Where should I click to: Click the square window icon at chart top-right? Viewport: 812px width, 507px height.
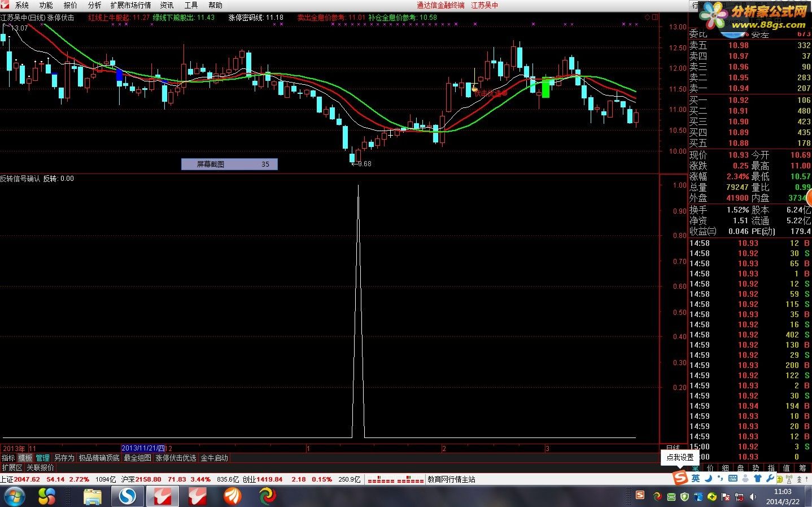[x=655, y=17]
